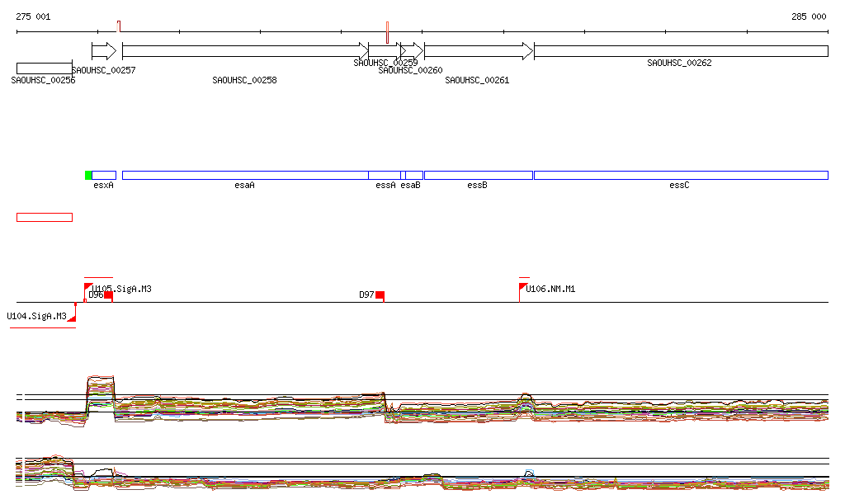Viewport: 845px width, 504px height.
Task: Click the red D97 downshift marker
Action: tap(380, 295)
